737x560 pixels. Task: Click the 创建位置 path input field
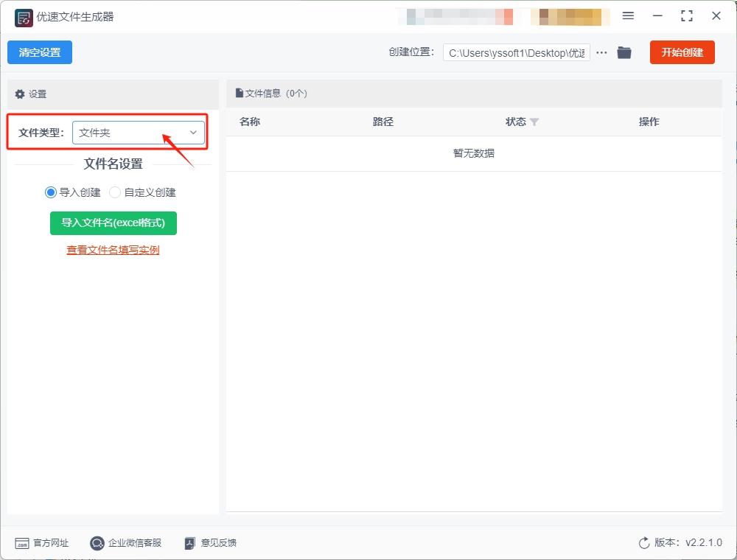(x=517, y=52)
